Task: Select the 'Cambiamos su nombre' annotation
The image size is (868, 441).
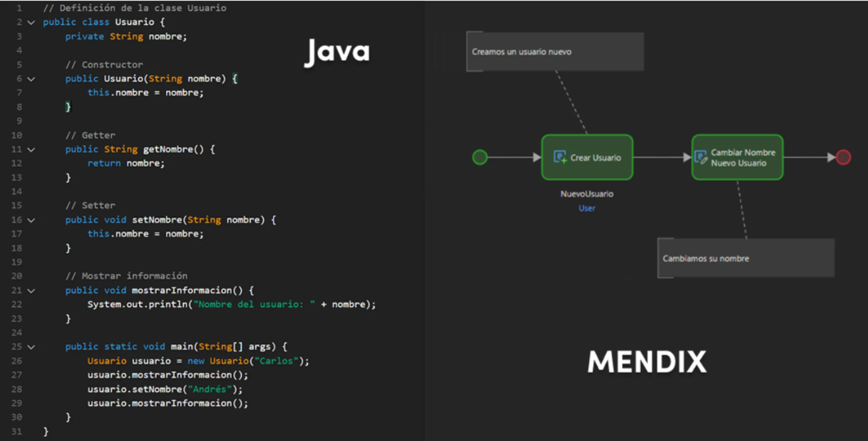Action: (746, 258)
